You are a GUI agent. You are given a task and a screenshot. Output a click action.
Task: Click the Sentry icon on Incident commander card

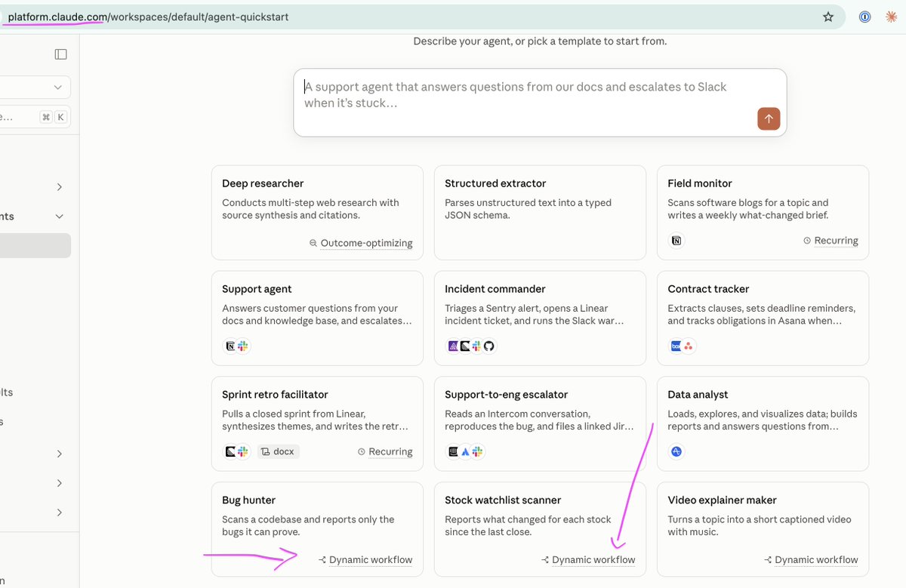click(454, 346)
